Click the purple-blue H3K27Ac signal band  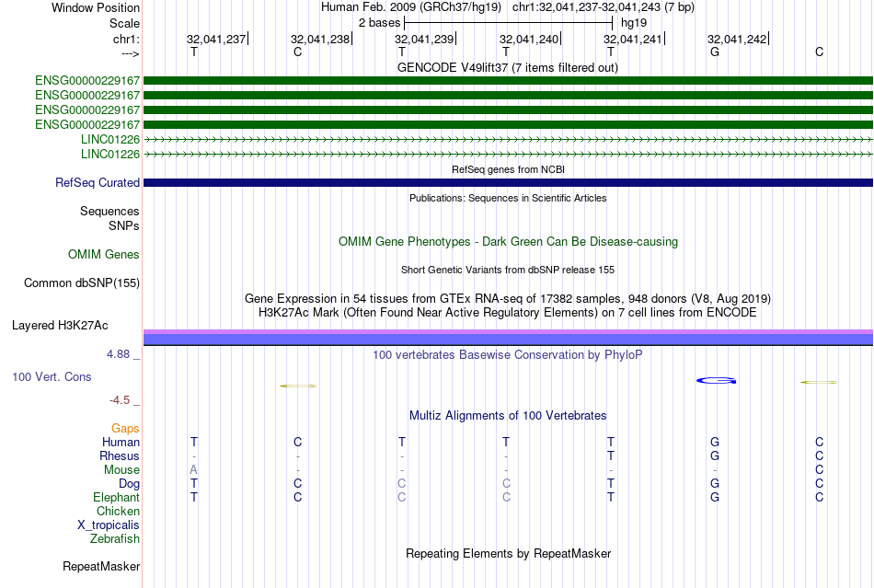(x=508, y=337)
